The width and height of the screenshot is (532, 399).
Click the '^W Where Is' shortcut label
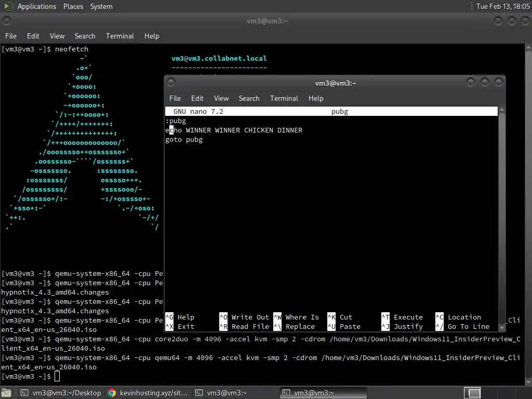pyautogui.click(x=296, y=317)
